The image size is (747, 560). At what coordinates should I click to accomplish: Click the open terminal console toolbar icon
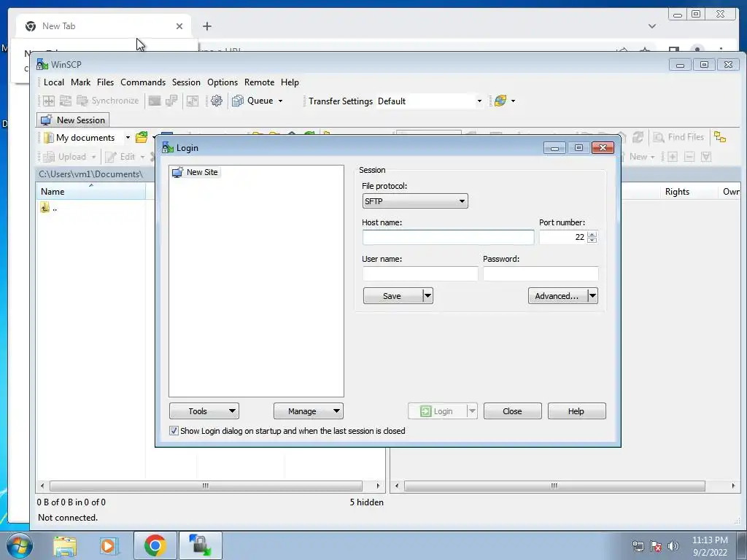(x=155, y=101)
